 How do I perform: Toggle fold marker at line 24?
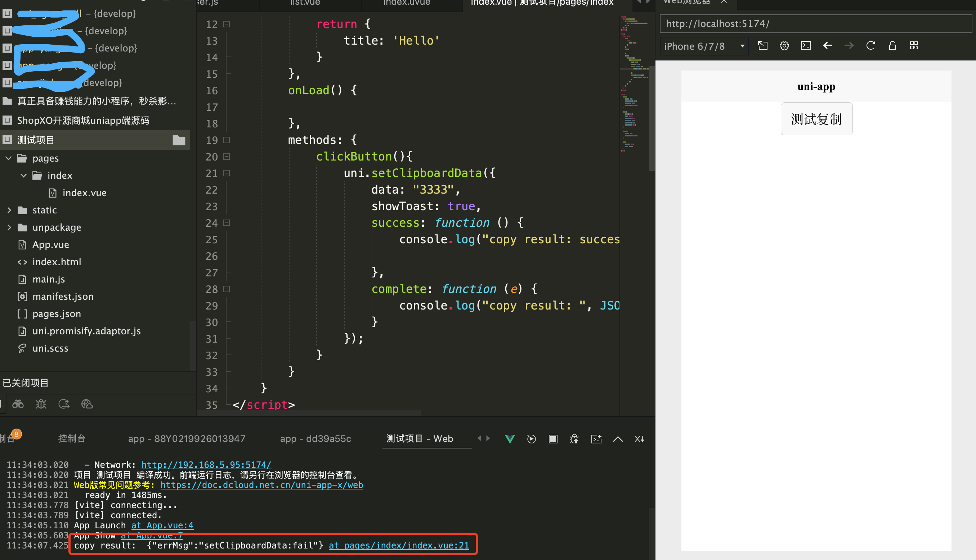coord(227,223)
